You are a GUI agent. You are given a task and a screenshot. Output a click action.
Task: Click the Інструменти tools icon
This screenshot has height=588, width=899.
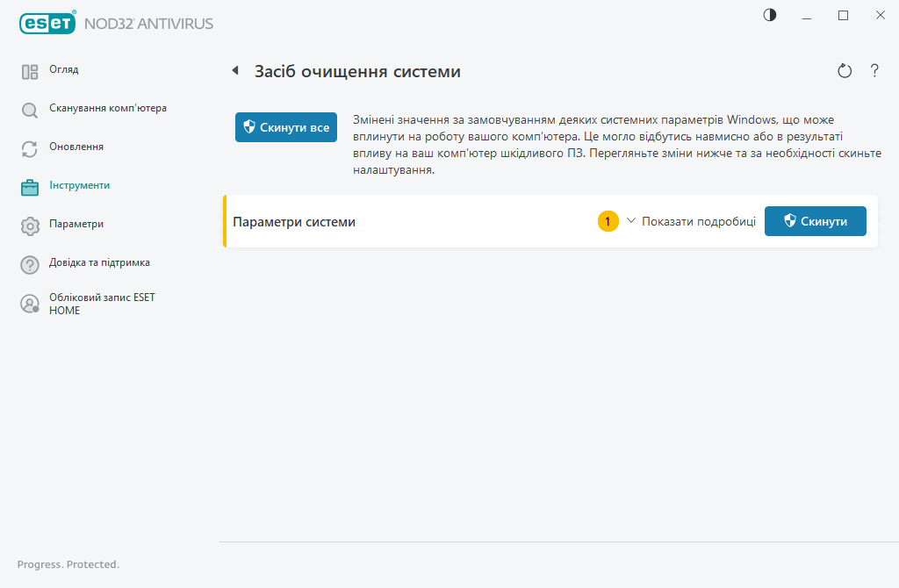31,185
